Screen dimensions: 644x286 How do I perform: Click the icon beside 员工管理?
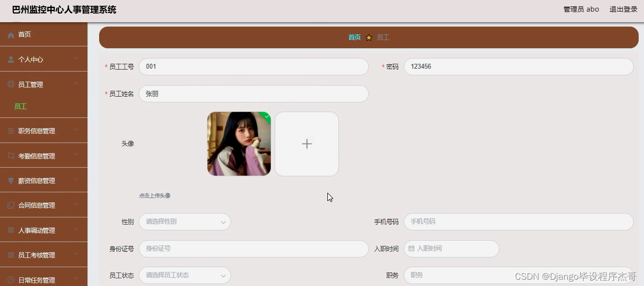click(11, 84)
